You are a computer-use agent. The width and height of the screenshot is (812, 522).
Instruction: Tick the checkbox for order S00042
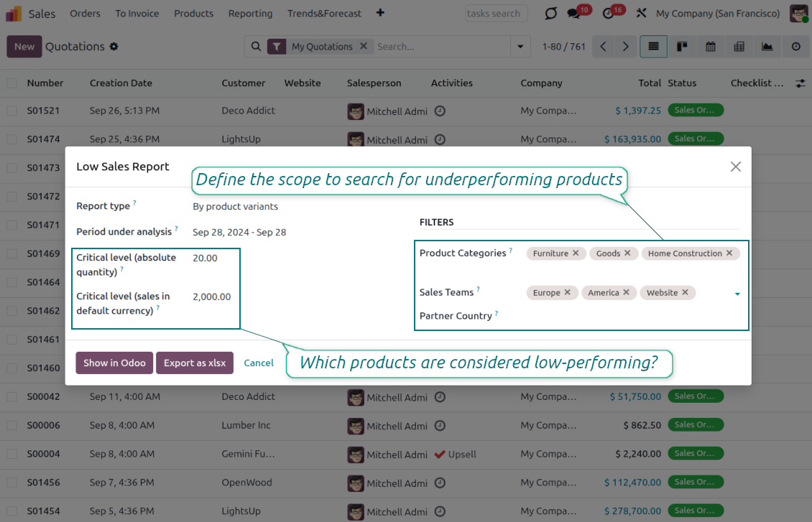(11, 396)
